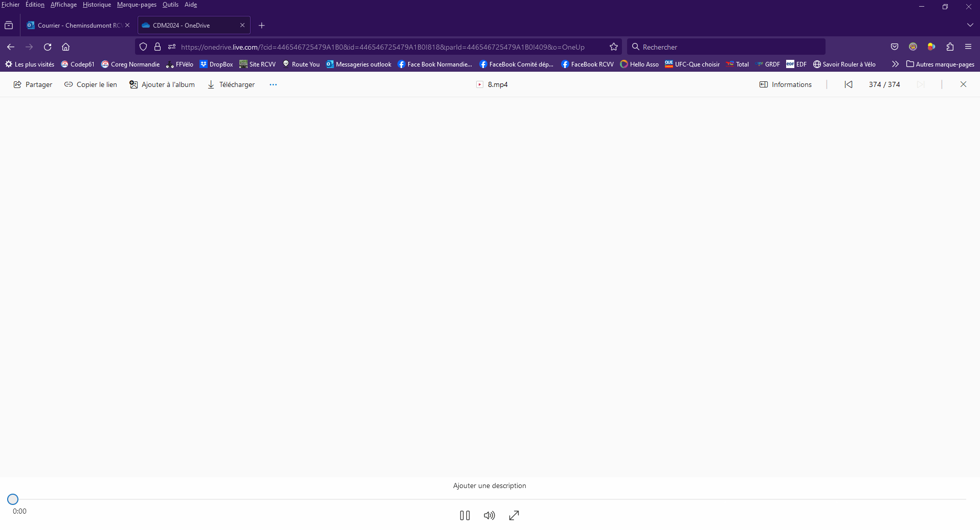Image resolution: width=980 pixels, height=530 pixels.
Task: Open Coreg Normandie bookmark
Action: [130, 64]
